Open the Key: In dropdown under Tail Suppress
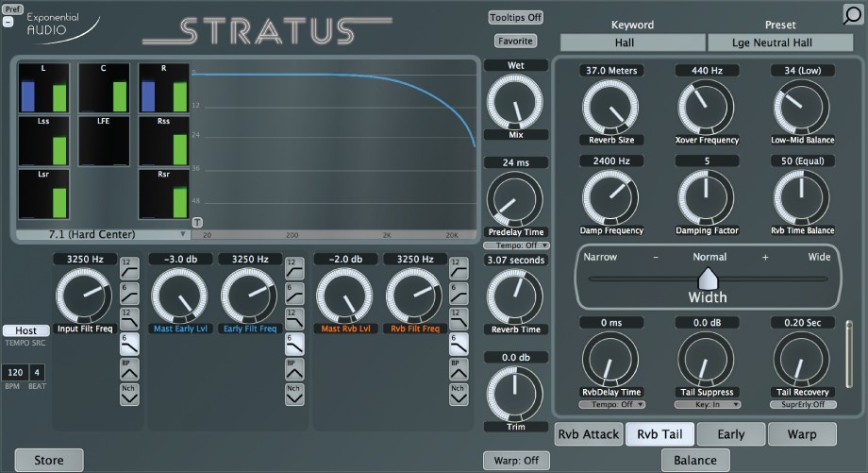 (x=708, y=404)
